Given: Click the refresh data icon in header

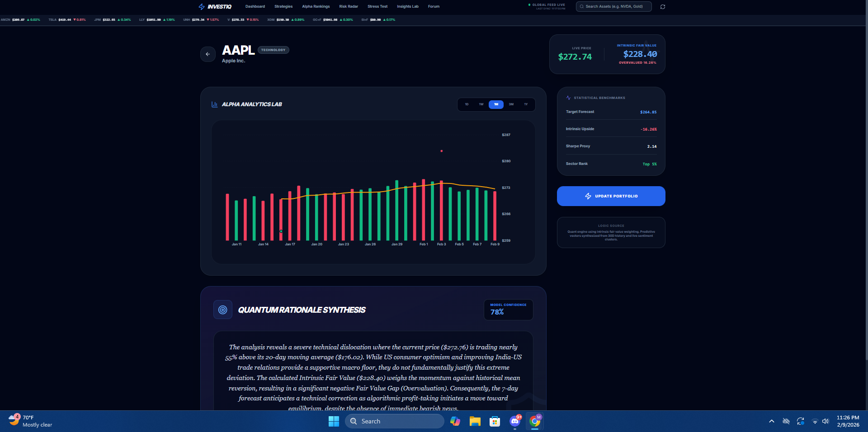Looking at the screenshot, I should pos(663,7).
